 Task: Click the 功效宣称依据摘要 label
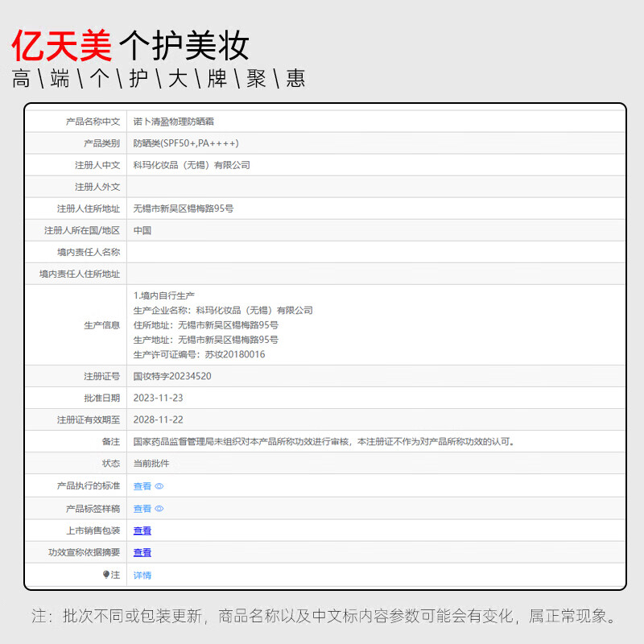[84, 552]
